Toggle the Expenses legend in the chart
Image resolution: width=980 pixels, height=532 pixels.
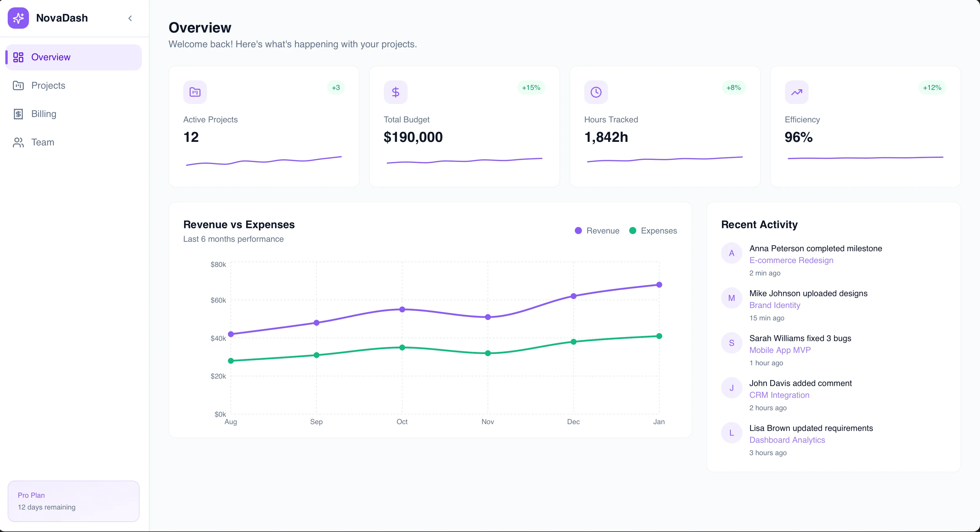click(x=653, y=231)
